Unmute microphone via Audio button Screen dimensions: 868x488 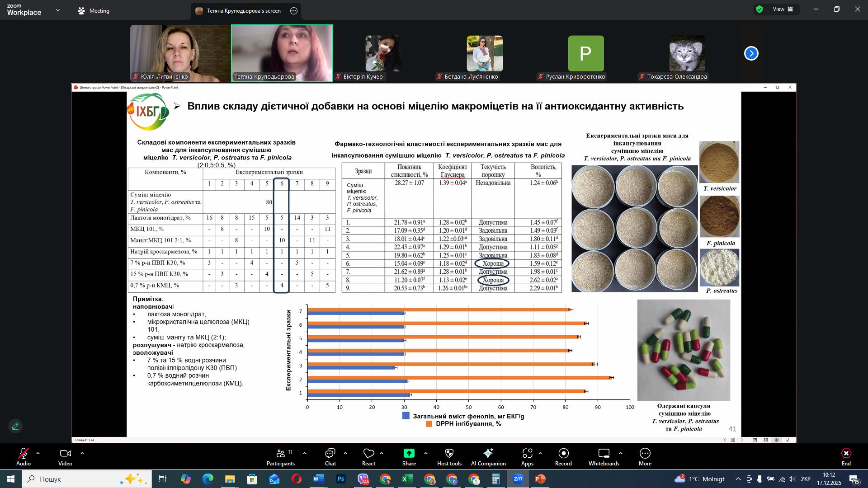(x=23, y=457)
